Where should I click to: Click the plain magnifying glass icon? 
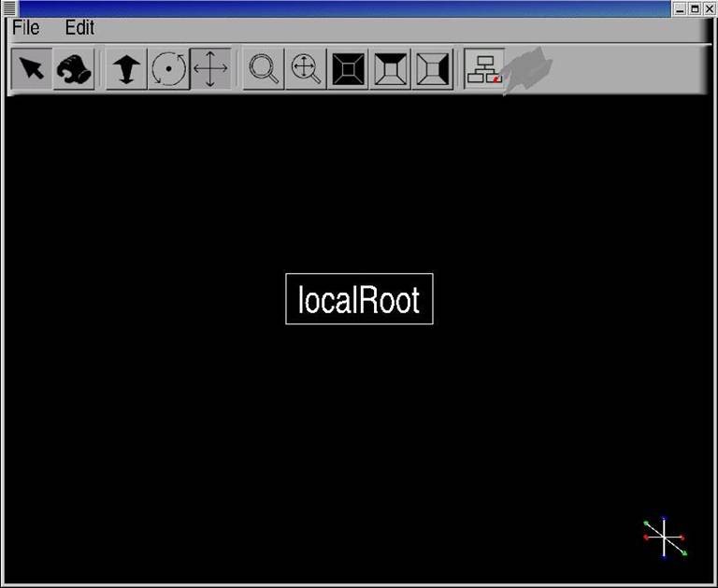[x=264, y=68]
